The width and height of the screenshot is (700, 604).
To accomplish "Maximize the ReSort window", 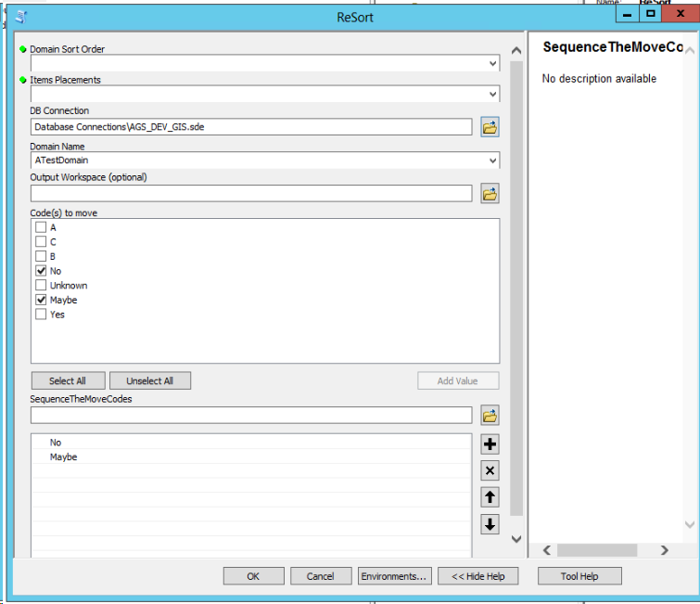I will pyautogui.click(x=651, y=14).
